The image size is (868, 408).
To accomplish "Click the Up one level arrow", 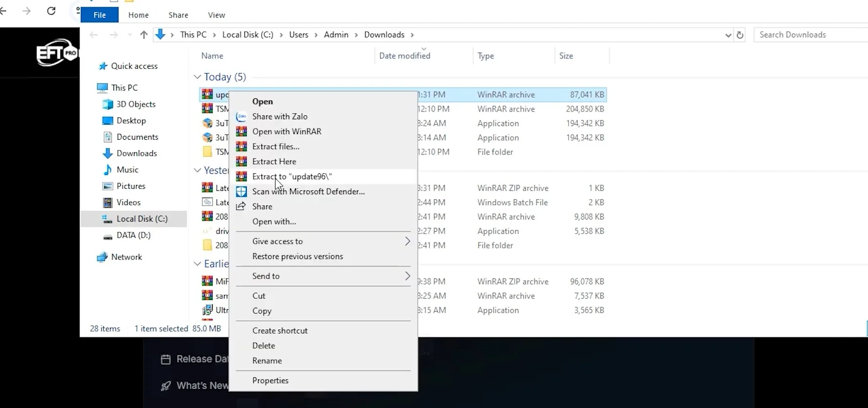I will pos(144,35).
